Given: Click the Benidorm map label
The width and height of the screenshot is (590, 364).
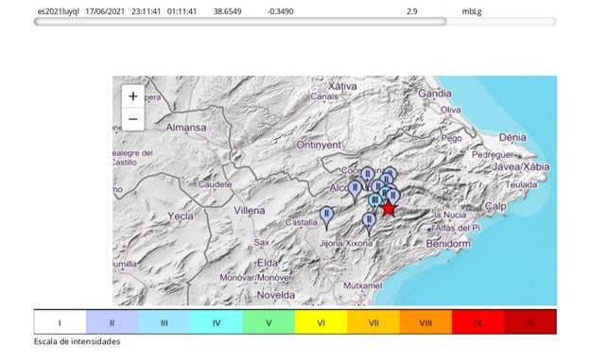Looking at the screenshot, I should click(x=448, y=244).
